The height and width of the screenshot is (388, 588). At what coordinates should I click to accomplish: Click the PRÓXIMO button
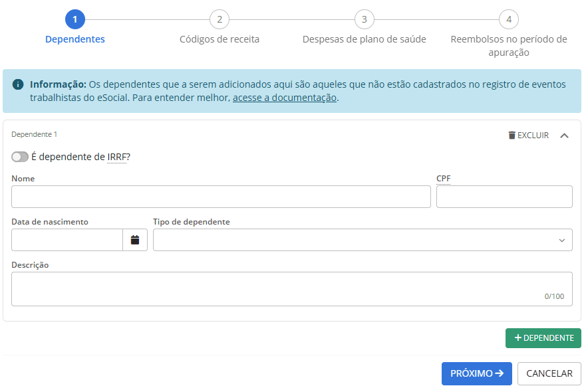coord(477,373)
